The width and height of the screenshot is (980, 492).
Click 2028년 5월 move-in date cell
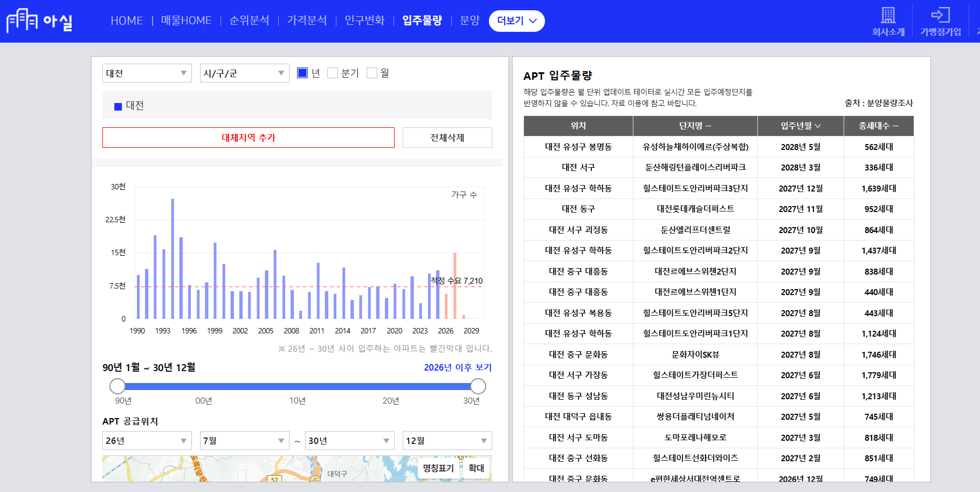800,147
